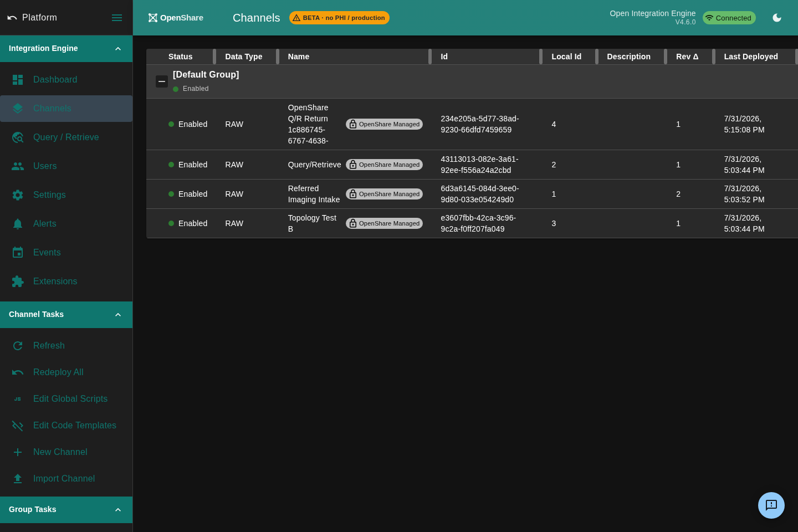
Task: Open the feedback chat button
Action: point(771,505)
